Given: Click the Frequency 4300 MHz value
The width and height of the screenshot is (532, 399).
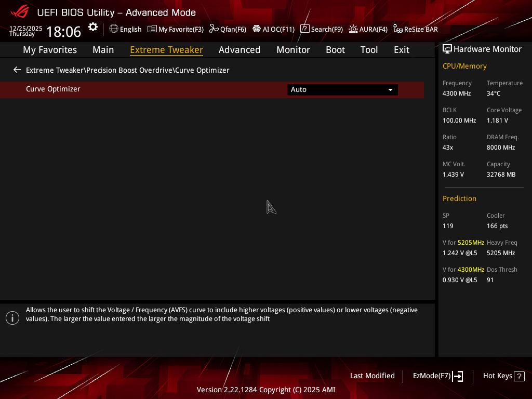Looking at the screenshot, I should point(456,94).
